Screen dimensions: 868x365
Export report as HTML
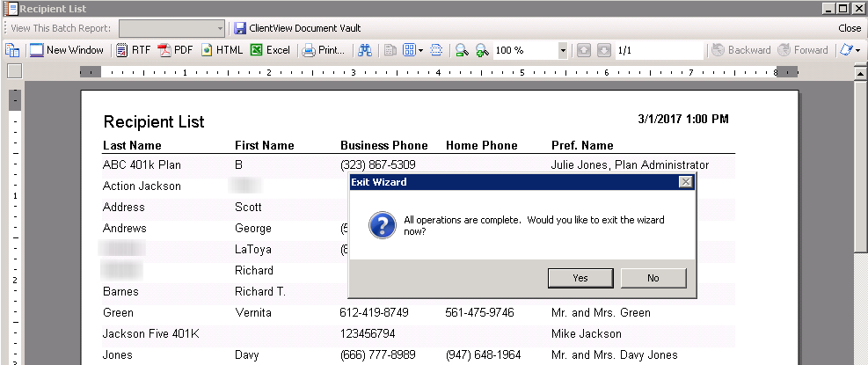[x=222, y=50]
